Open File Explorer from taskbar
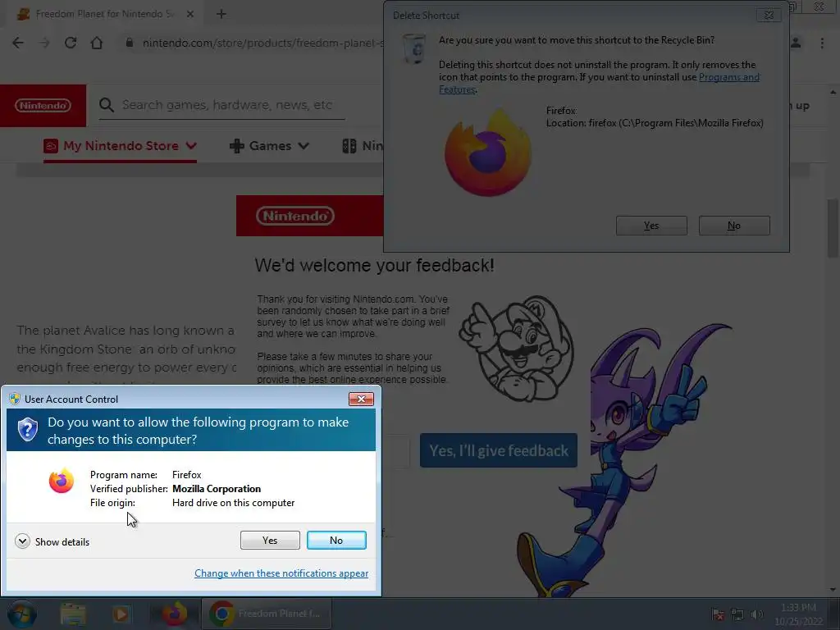This screenshot has height=630, width=840. tap(73, 614)
